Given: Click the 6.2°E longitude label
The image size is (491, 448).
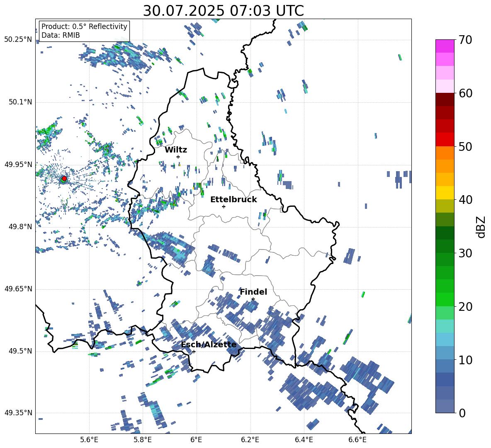Looking at the screenshot, I should coord(250,440).
